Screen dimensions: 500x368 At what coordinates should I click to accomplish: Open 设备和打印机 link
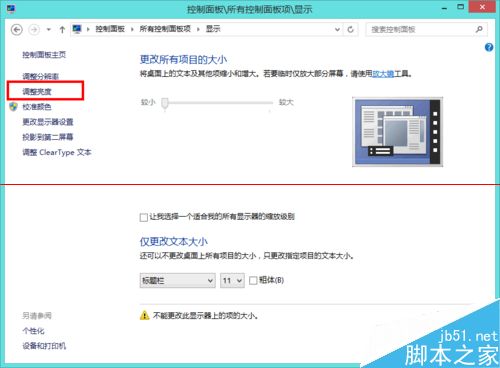coord(44,346)
